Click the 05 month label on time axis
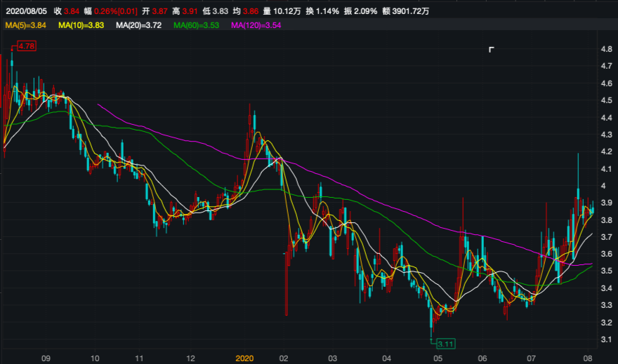 pos(438,358)
